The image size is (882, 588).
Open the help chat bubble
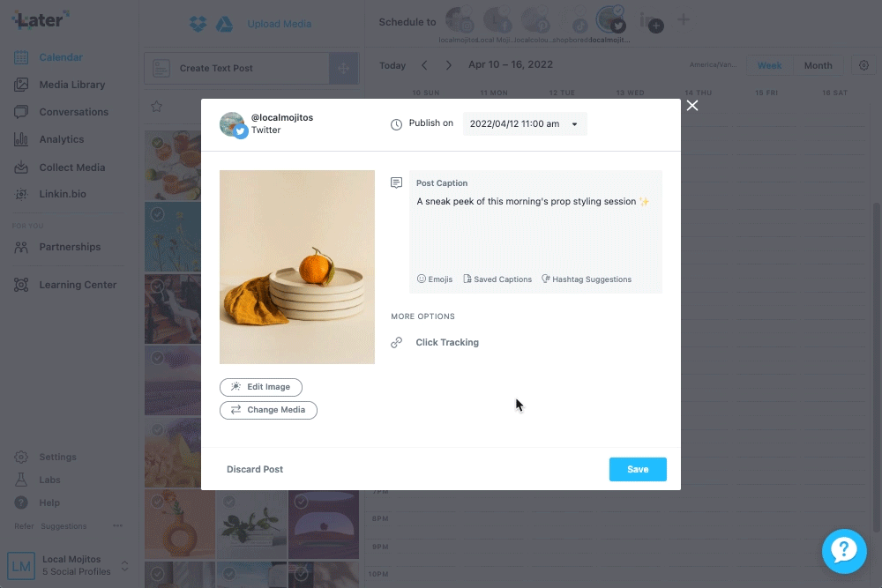point(844,551)
